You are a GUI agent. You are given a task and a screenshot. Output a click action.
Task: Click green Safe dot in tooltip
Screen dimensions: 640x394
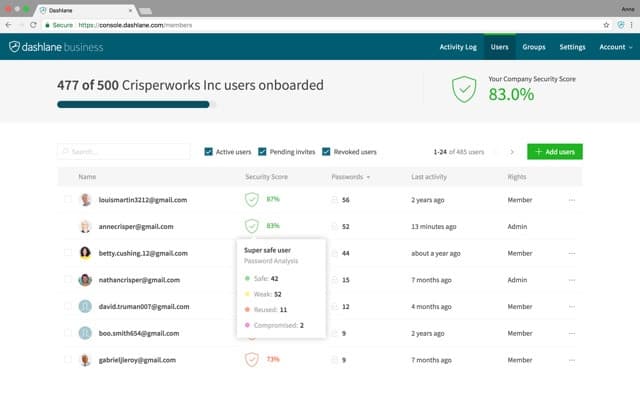point(247,278)
